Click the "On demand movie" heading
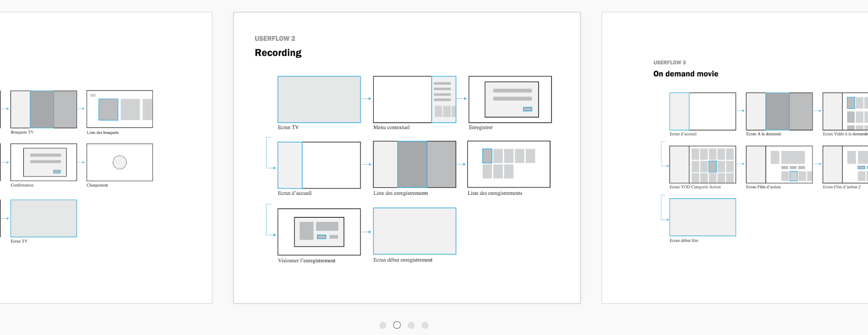 tap(685, 74)
